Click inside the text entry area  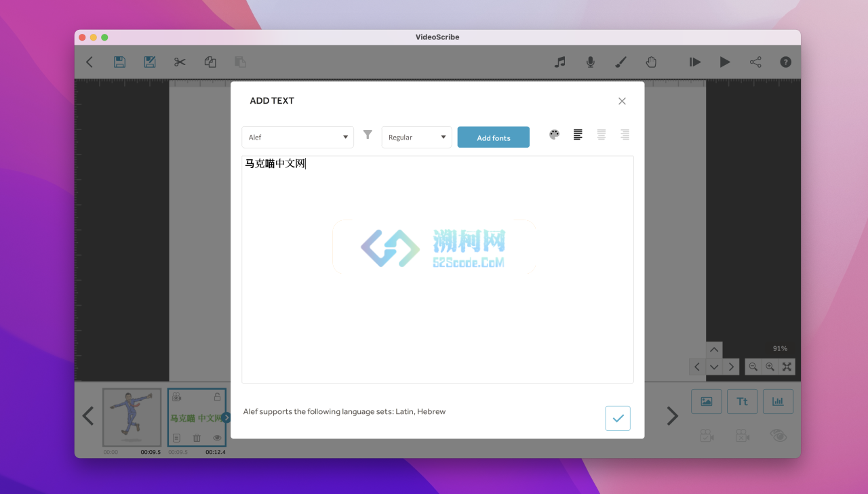click(437, 270)
